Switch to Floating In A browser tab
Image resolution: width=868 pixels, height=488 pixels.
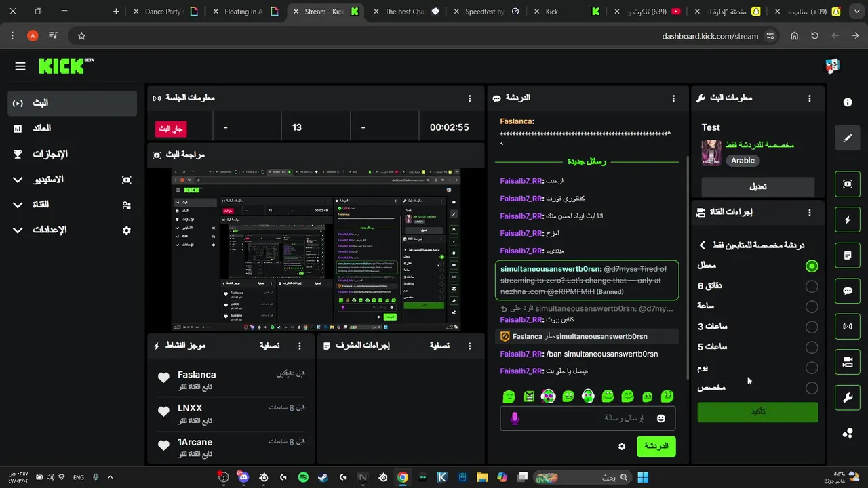245,12
